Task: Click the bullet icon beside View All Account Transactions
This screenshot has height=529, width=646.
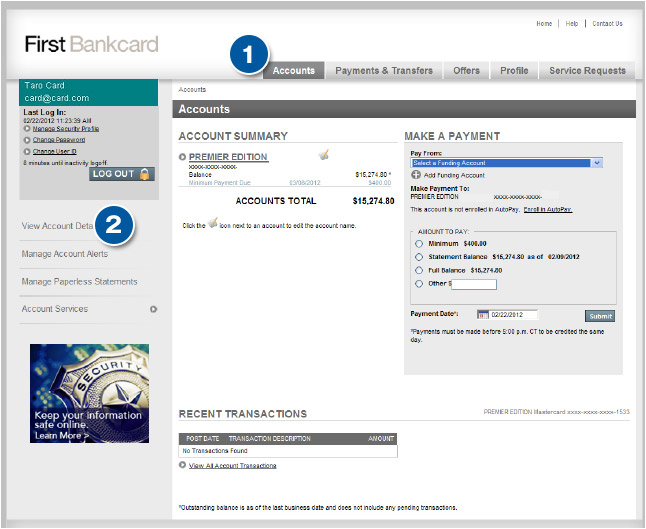Action: pyautogui.click(x=182, y=465)
